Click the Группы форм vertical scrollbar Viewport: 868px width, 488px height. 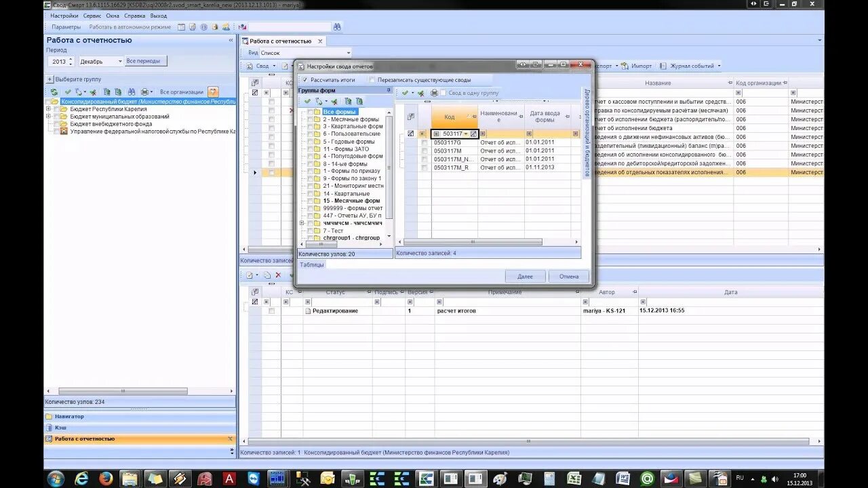[x=389, y=169]
